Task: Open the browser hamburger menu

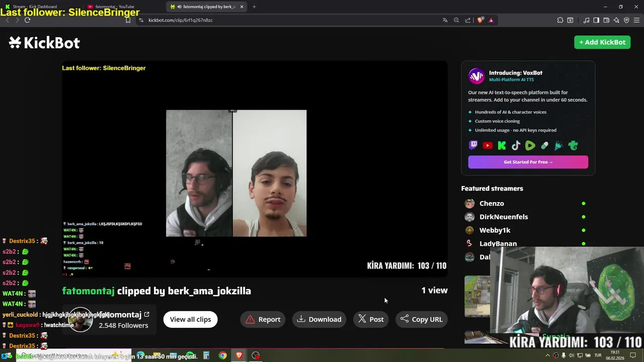Action: [x=636, y=20]
